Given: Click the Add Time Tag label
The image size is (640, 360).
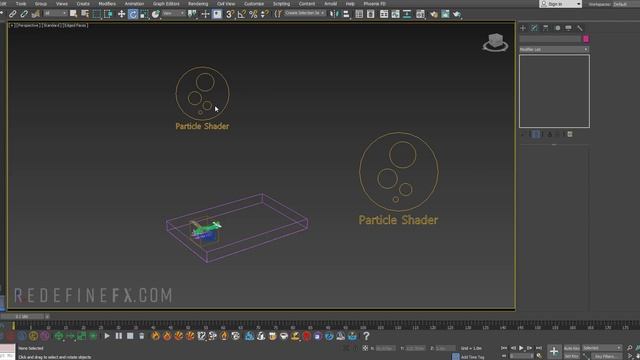Looking at the screenshot, I should click(x=472, y=357).
